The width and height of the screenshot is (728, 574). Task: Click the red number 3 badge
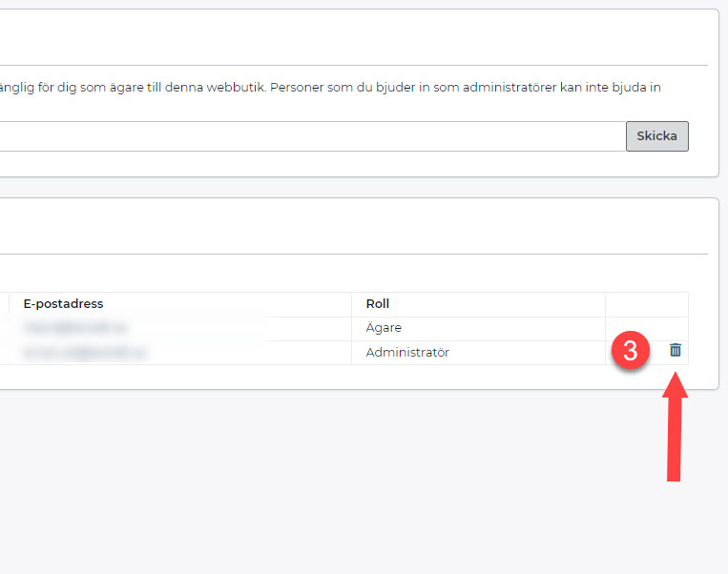630,351
